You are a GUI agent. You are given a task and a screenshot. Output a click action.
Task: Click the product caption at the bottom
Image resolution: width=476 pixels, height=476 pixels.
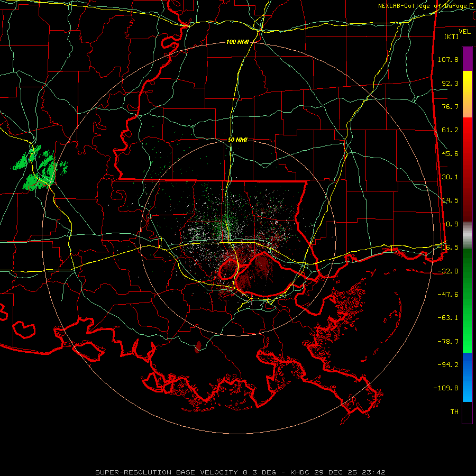[x=240, y=472]
